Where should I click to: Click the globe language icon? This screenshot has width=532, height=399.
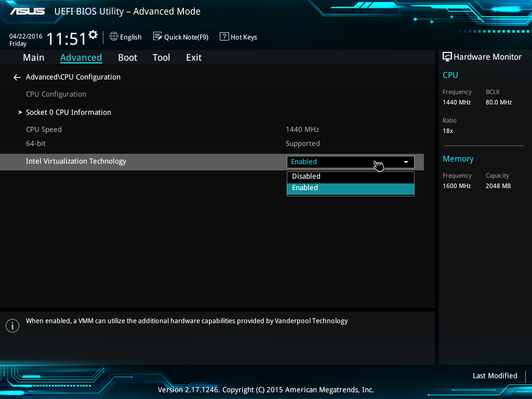[114, 36]
